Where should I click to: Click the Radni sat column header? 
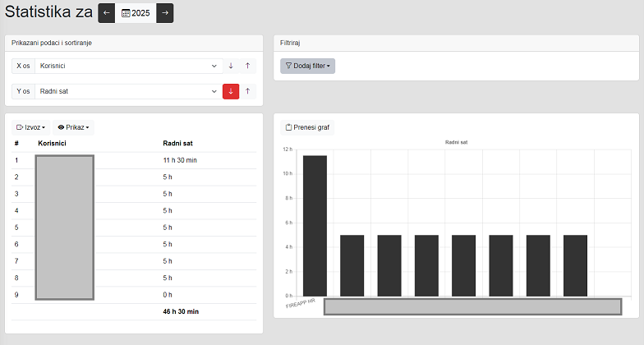(x=178, y=144)
